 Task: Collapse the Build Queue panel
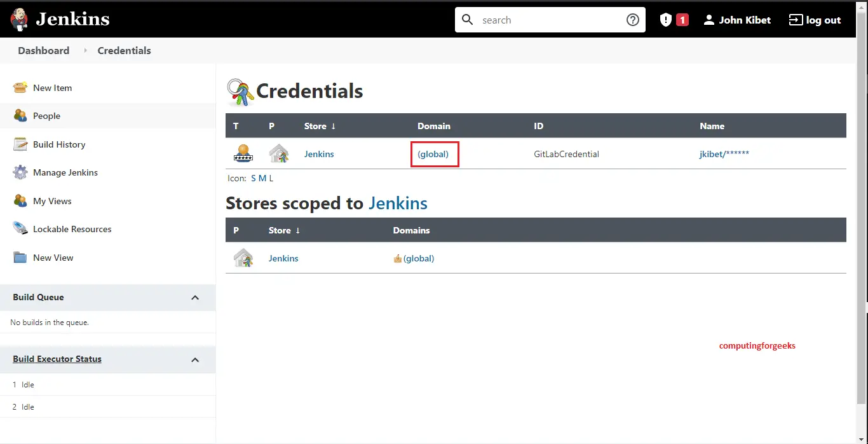(195, 298)
